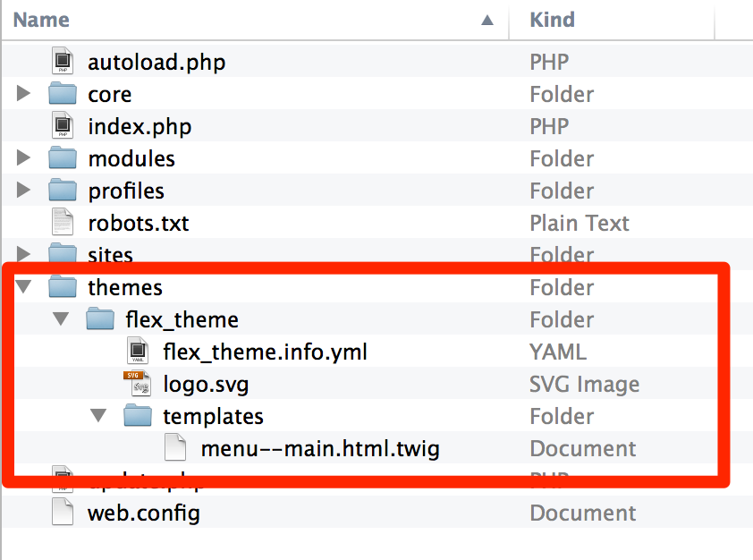This screenshot has width=753, height=560.
Task: Click the web.config document icon
Action: pos(63,512)
